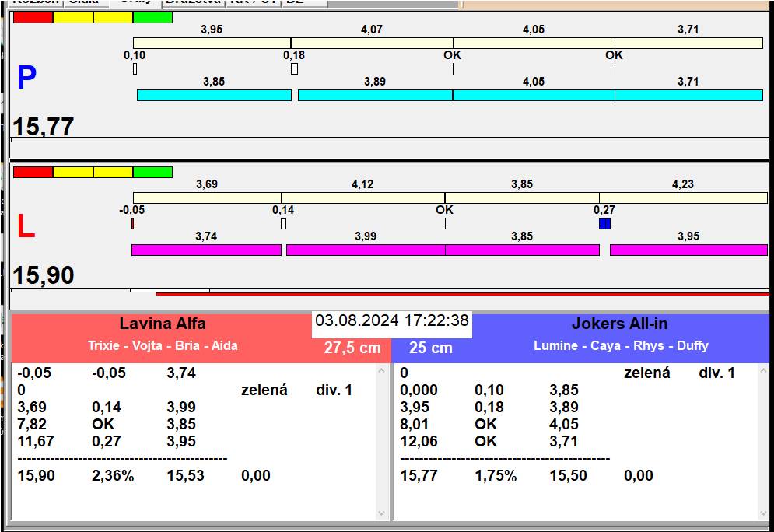Select the 0,10 start marker box in lane P

click(x=135, y=68)
